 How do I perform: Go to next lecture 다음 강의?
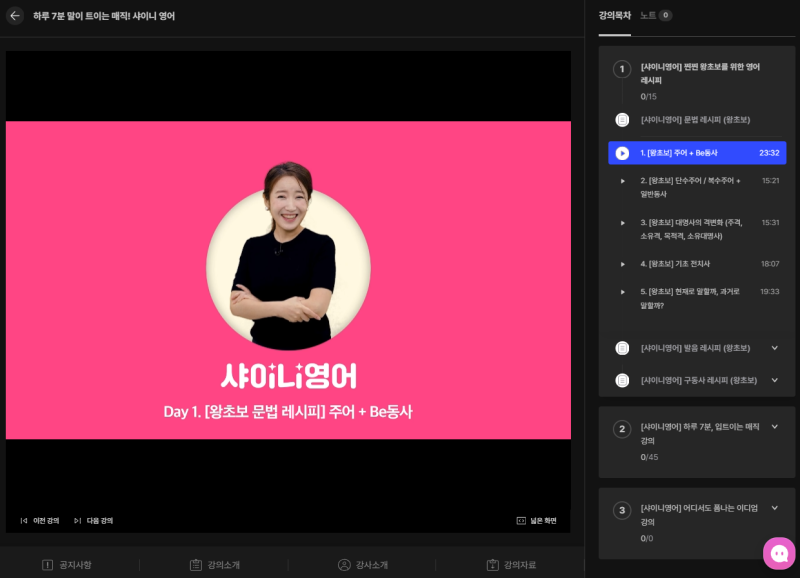pos(93,521)
